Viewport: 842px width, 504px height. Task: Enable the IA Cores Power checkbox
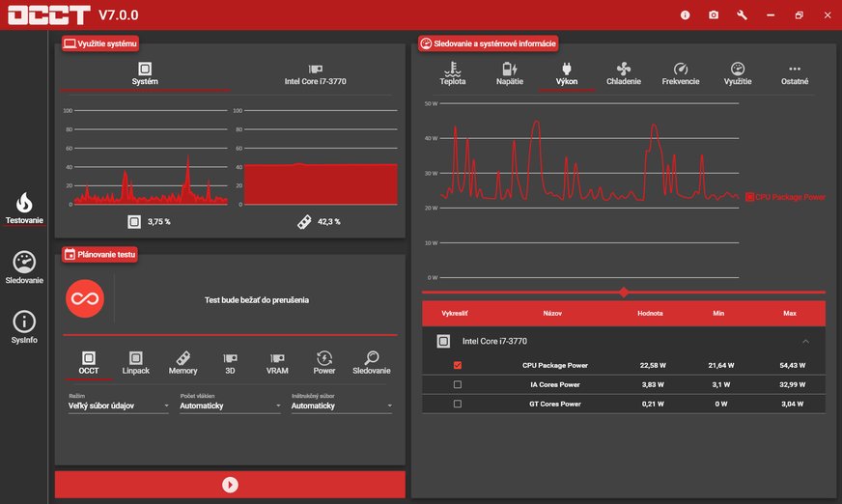[x=458, y=384]
